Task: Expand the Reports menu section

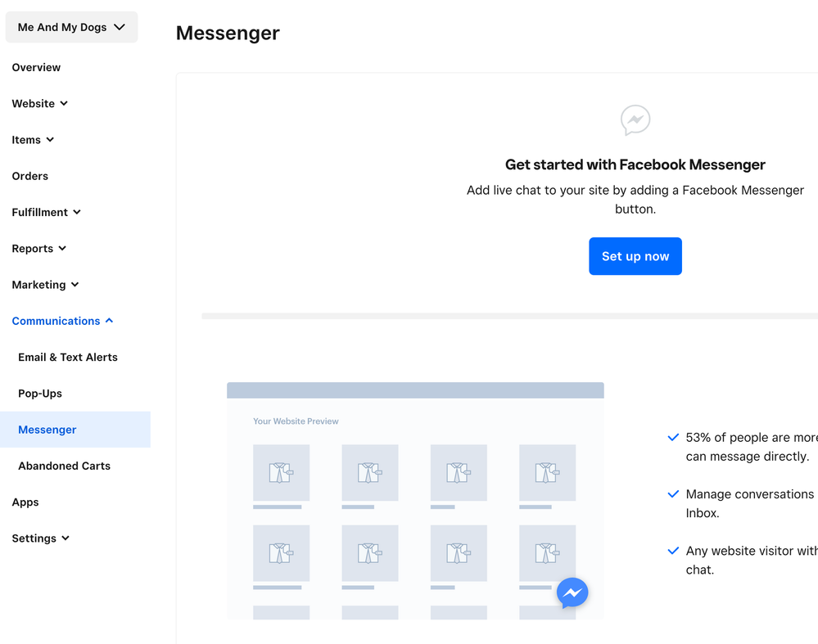Action: point(38,249)
